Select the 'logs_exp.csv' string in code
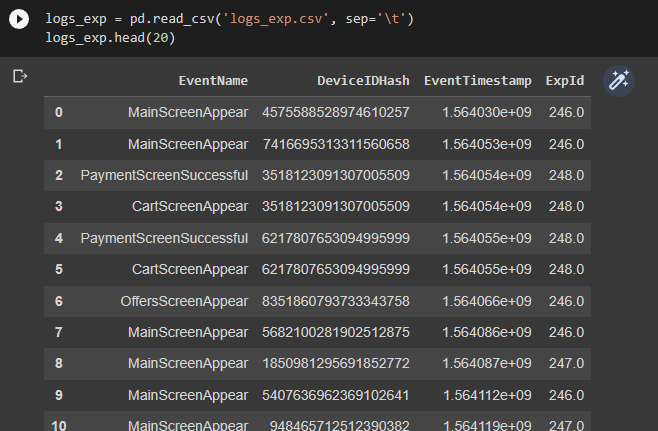Viewport: 658px width, 431px height. click(x=277, y=19)
